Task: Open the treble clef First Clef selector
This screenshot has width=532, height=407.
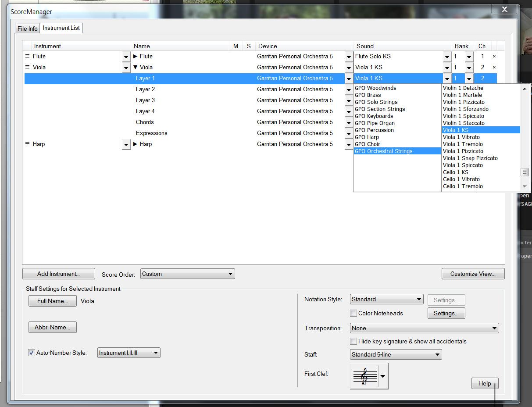Action: 369,376
